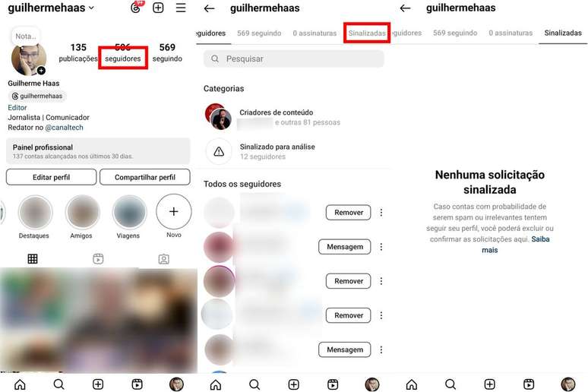The width and height of the screenshot is (588, 392).
Task: Add a new highlight with Novo circle
Action: click(174, 212)
